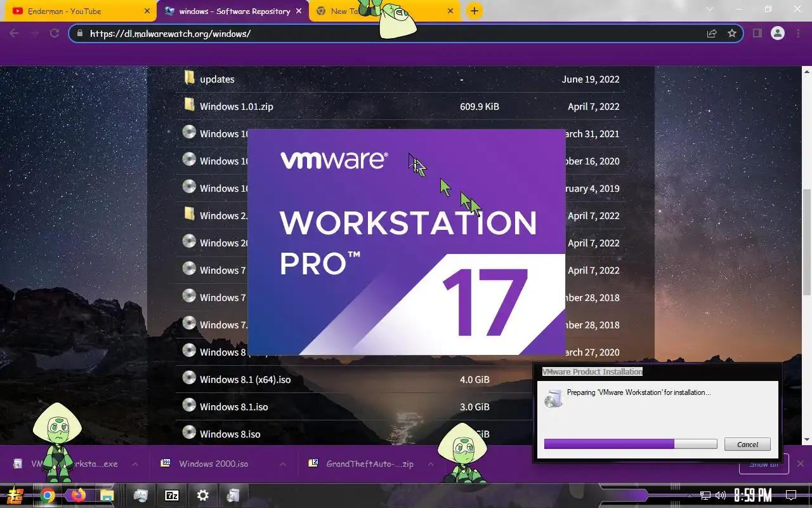Open the Windows 2000.iso download item
812x508 pixels.
tap(213, 464)
